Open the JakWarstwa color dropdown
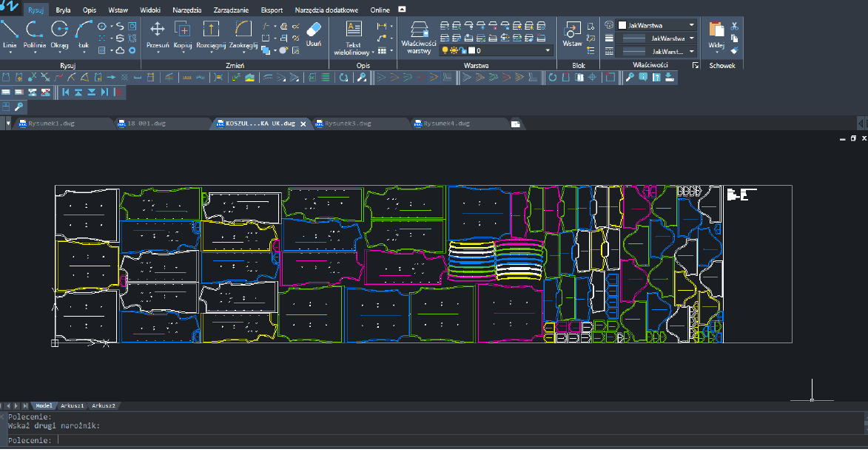 click(x=692, y=25)
